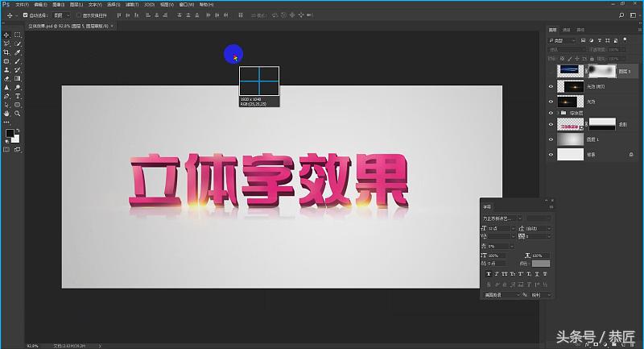The width and height of the screenshot is (644, 349).
Task: Open the auto-select 图层 dropdown in options bar
Action: point(62,15)
